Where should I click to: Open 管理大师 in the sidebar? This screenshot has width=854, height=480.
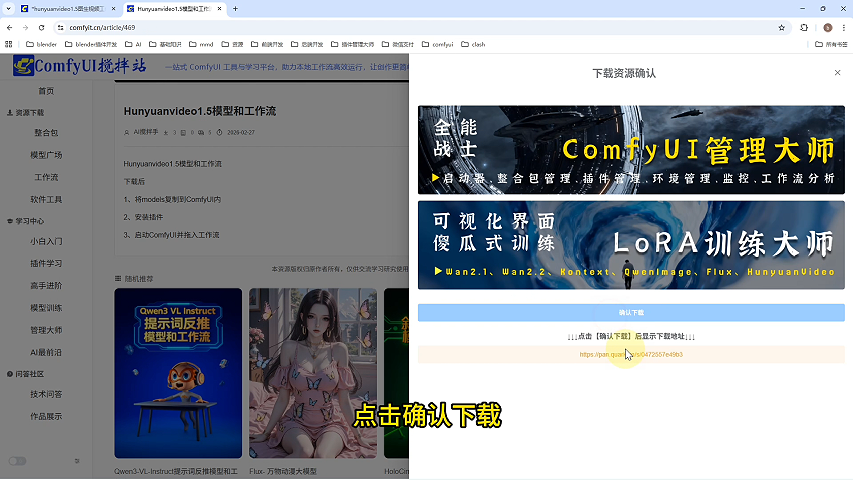[x=46, y=330]
